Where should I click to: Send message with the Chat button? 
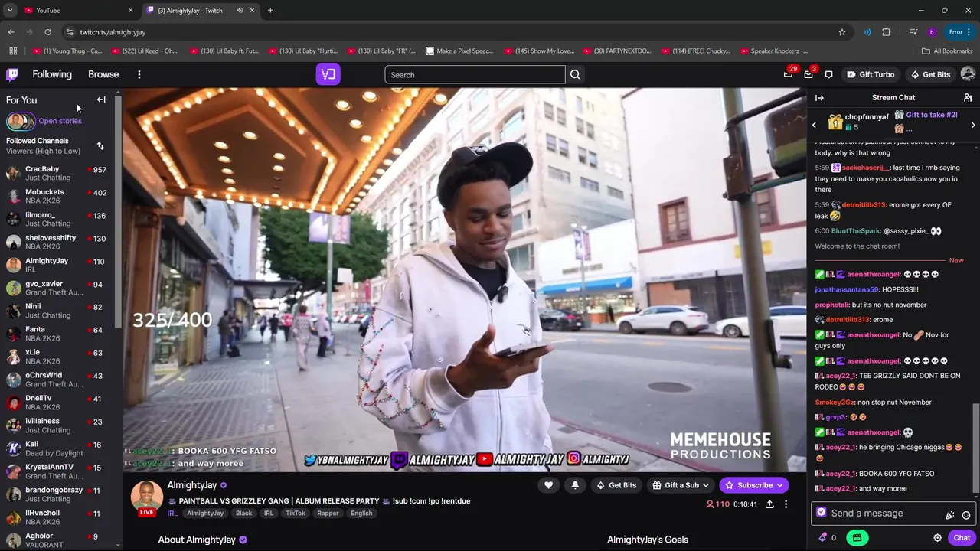[962, 538]
